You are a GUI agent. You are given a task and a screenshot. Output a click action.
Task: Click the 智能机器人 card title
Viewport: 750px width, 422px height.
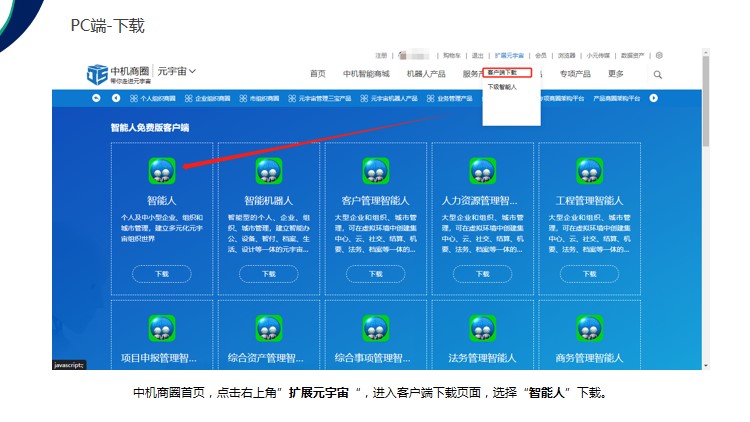[269, 200]
